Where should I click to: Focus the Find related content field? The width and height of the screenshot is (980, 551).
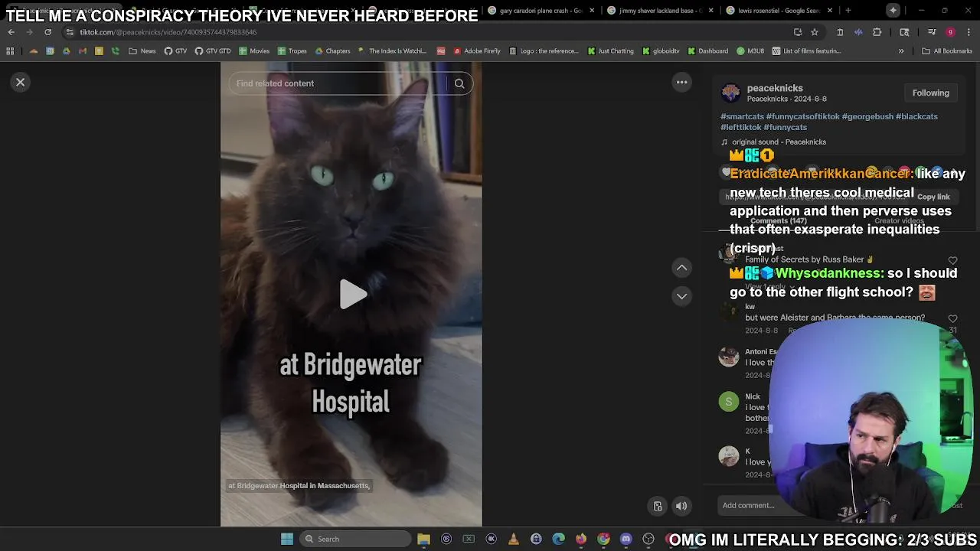(337, 83)
